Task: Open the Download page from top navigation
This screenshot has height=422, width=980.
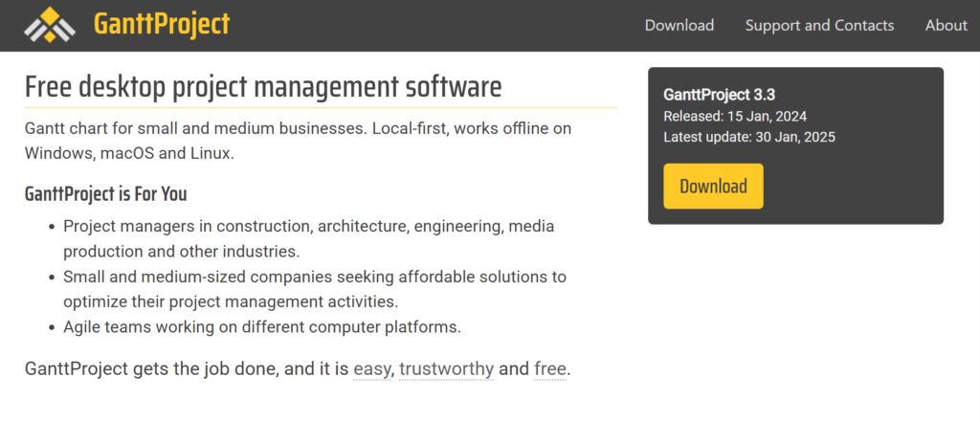Action: [679, 26]
